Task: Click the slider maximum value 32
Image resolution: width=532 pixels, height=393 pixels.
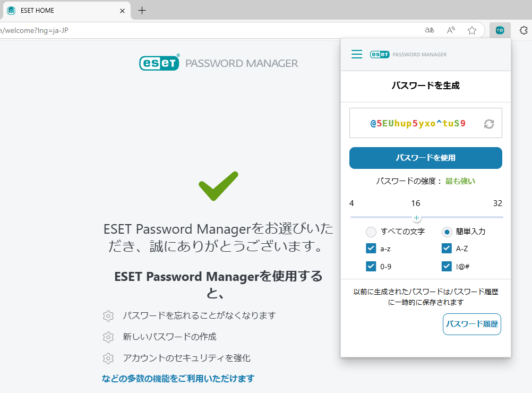Action: pos(497,203)
